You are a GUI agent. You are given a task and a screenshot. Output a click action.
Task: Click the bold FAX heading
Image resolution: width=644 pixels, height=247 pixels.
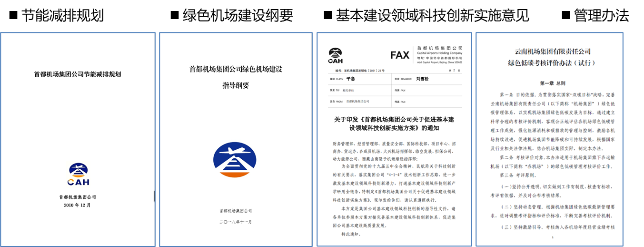399,55
